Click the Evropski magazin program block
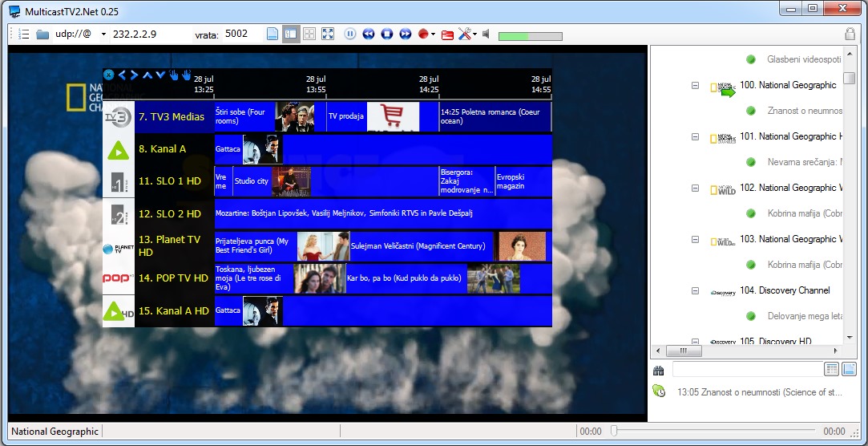Screen dimensions: 868x446 523,181
